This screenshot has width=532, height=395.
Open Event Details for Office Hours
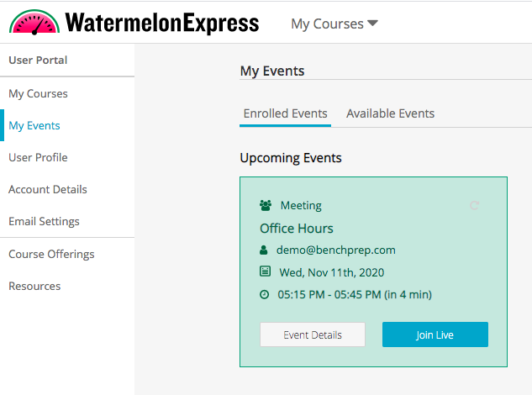313,334
